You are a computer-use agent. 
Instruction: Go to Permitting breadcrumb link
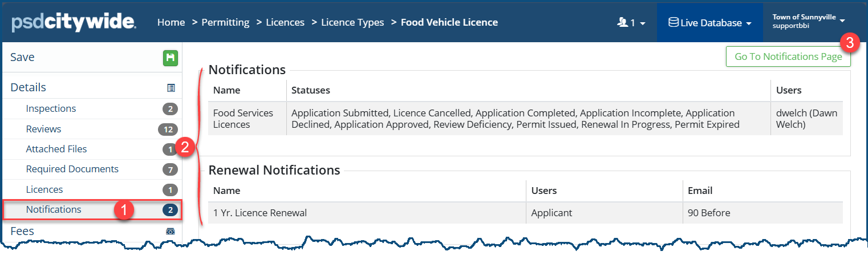pyautogui.click(x=225, y=23)
